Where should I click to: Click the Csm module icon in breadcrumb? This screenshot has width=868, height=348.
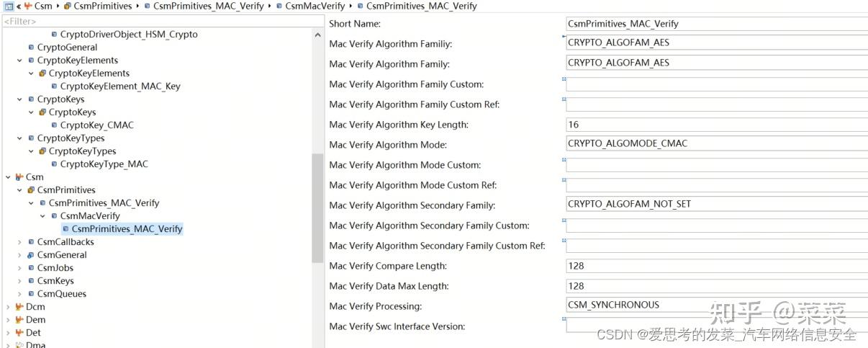click(28, 6)
